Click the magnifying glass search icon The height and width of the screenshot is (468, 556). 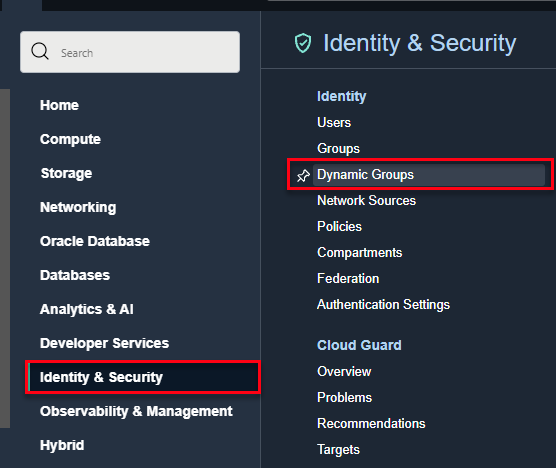pyautogui.click(x=40, y=51)
